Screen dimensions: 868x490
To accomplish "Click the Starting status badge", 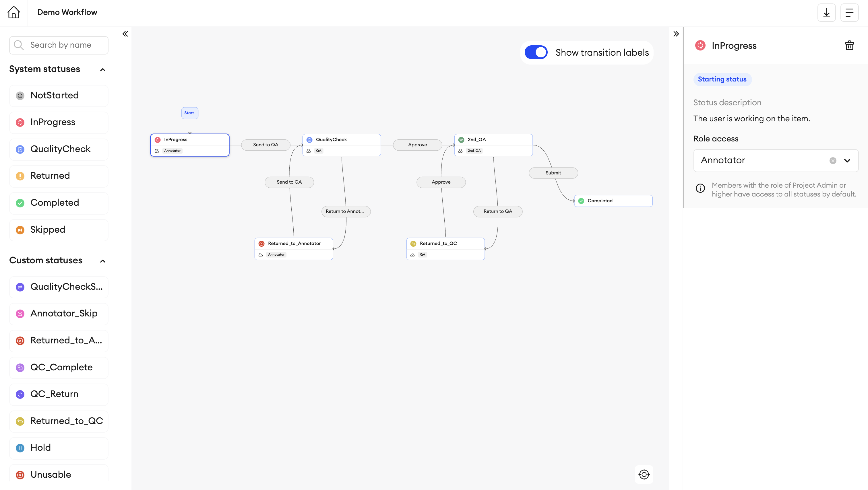I will (x=722, y=79).
